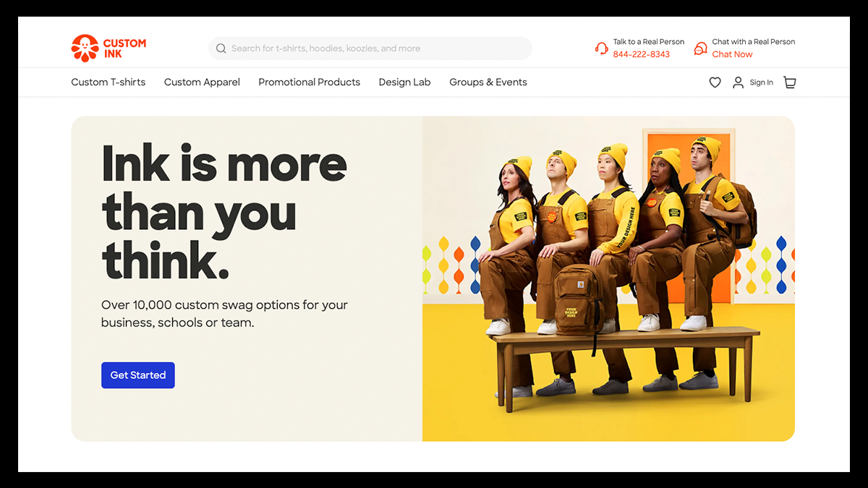Open the Custom Apparel menu
Viewport: 868px width, 488px height.
pos(202,82)
